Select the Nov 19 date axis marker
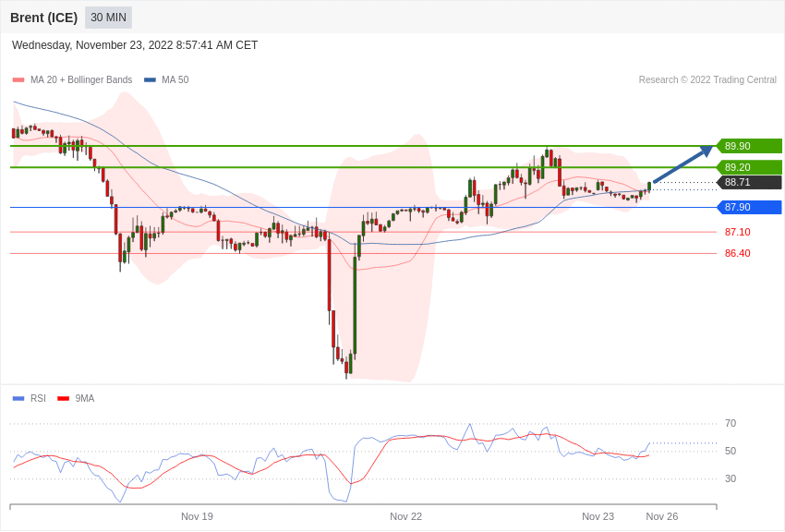The width and height of the screenshot is (785, 532). coord(197,516)
